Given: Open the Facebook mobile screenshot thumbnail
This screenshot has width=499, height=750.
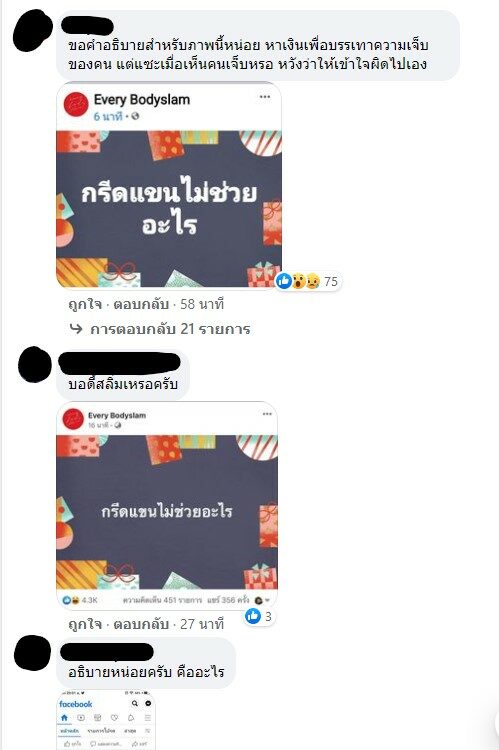Looking at the screenshot, I should 106,720.
